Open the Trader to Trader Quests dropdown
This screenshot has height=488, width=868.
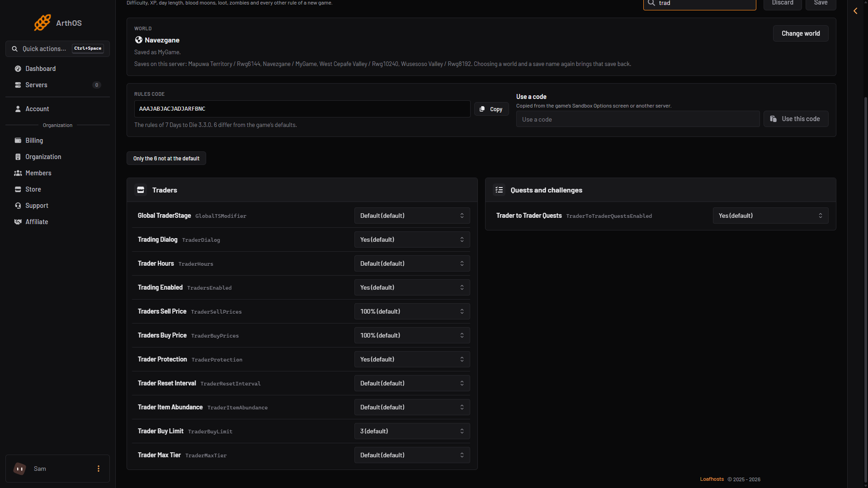click(x=770, y=216)
